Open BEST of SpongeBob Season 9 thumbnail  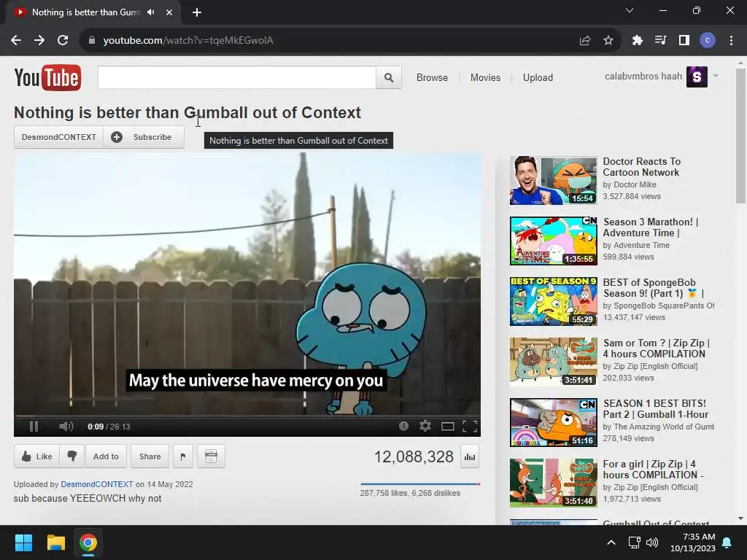pyautogui.click(x=553, y=301)
